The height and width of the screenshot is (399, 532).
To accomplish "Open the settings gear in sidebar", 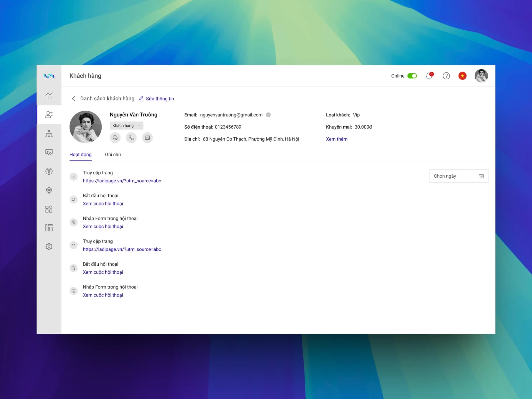I will 49,247.
